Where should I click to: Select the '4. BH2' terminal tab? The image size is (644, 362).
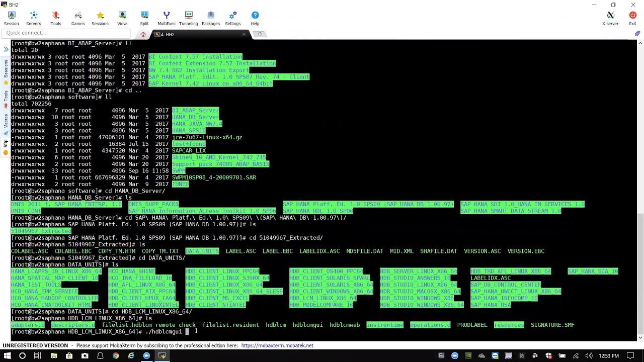point(199,34)
